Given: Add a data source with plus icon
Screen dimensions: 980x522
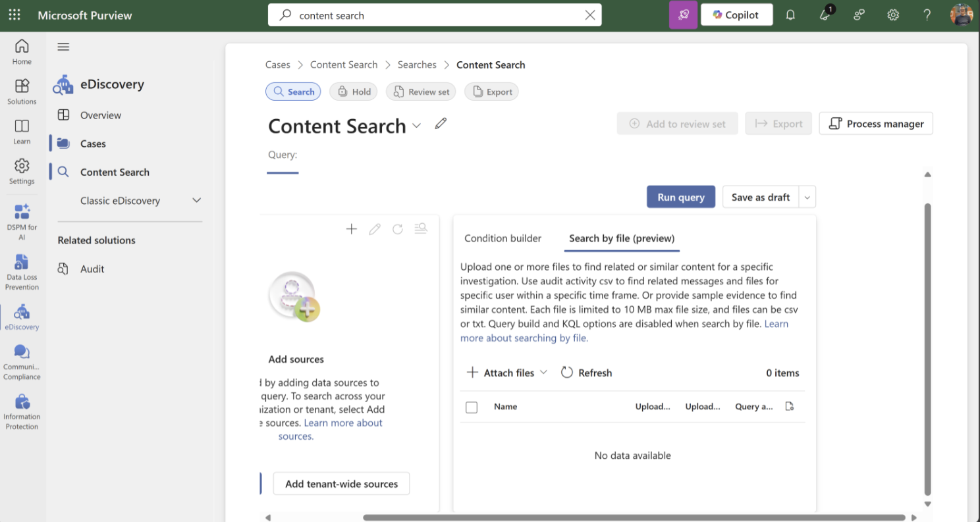Looking at the screenshot, I should (x=352, y=229).
